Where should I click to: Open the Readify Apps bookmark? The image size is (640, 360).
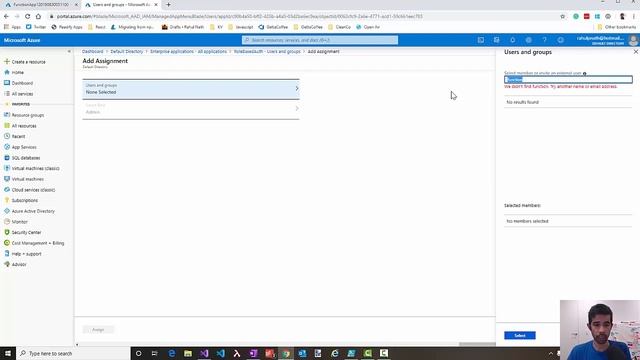(67, 27)
